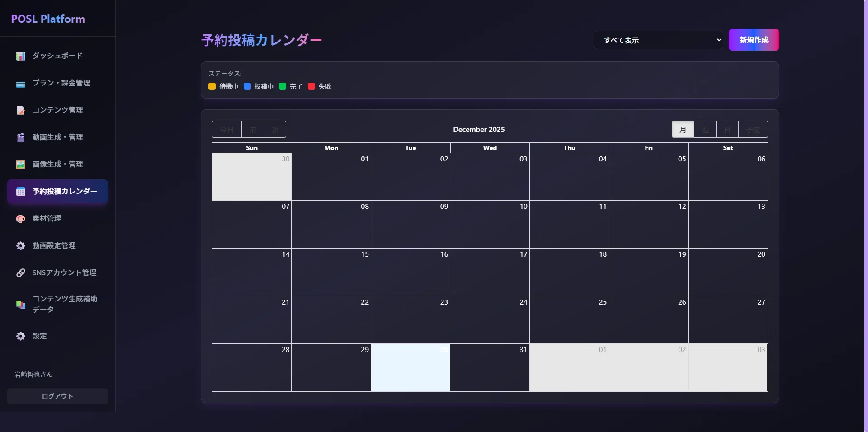Click red 失敗 status swatch
Image resolution: width=868 pixels, height=432 pixels.
pyautogui.click(x=311, y=86)
